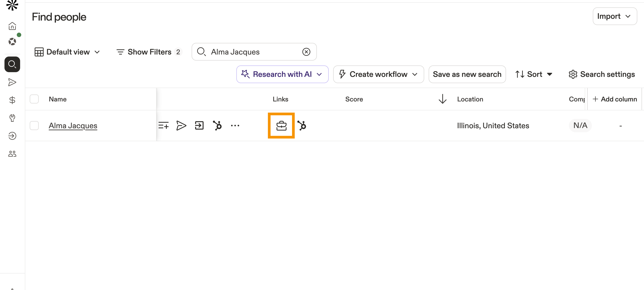Click the add-to-list icon in Alma's row
The height and width of the screenshot is (290, 644).
point(163,126)
